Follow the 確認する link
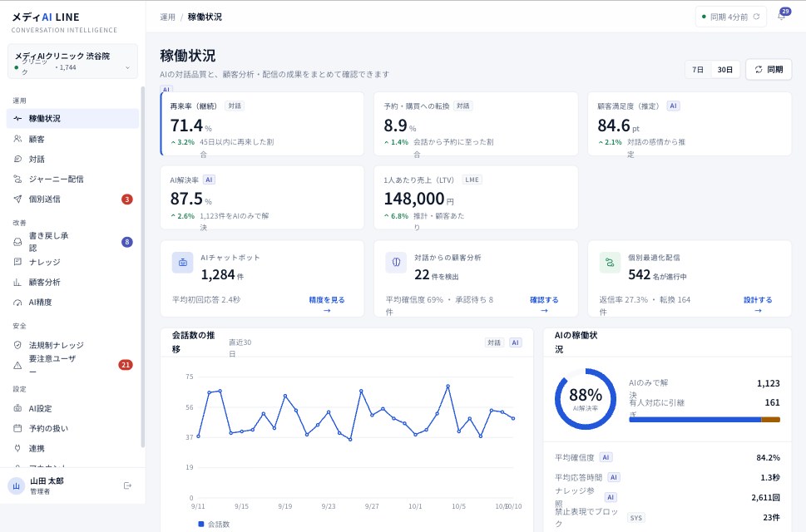The width and height of the screenshot is (806, 532). 544,304
